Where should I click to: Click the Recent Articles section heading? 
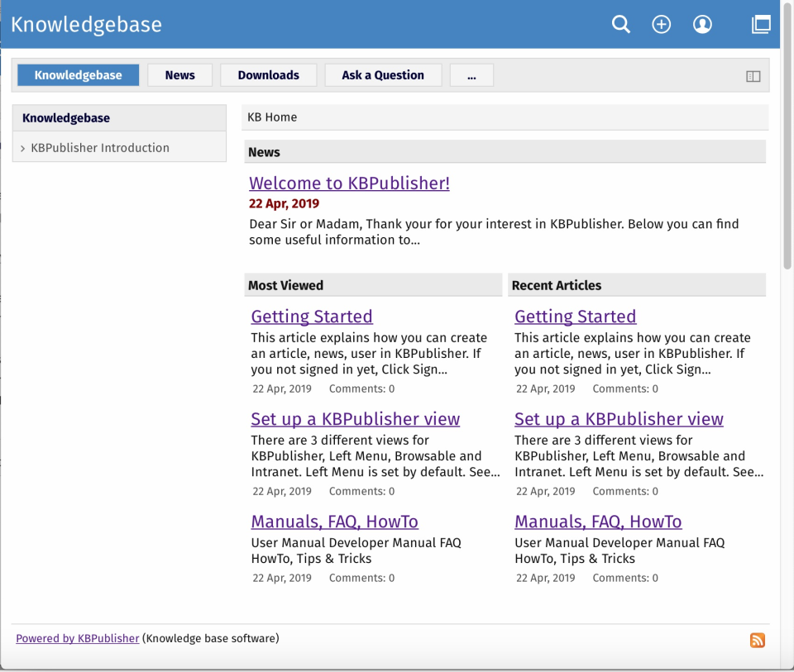(557, 285)
